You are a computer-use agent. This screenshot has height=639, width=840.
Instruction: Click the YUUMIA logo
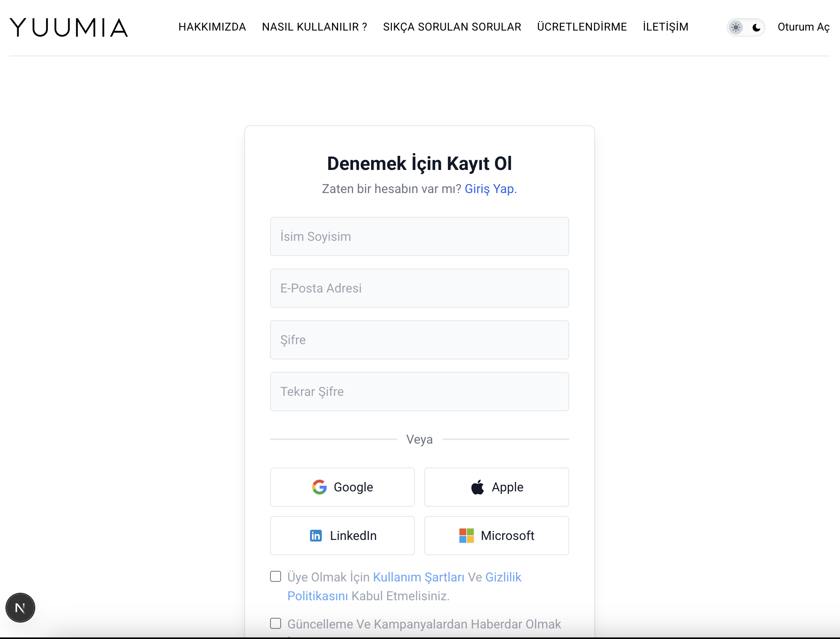click(x=69, y=27)
